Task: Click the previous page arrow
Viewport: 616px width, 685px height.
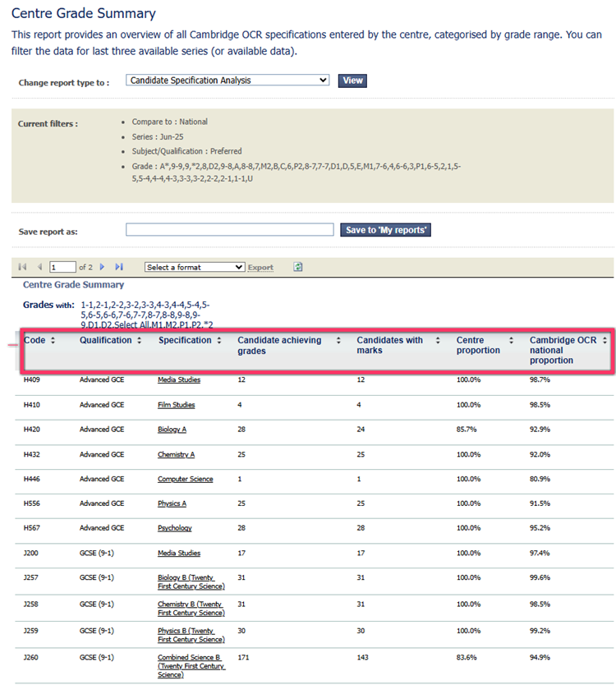Action: point(39,267)
